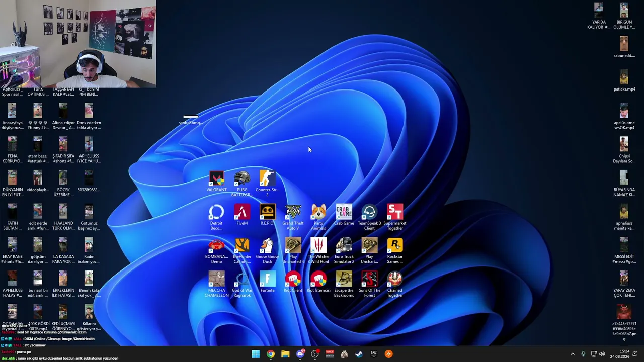Select The Witcher 3 Wild Hunt icon
This screenshot has width=644, height=362.
[318, 251]
